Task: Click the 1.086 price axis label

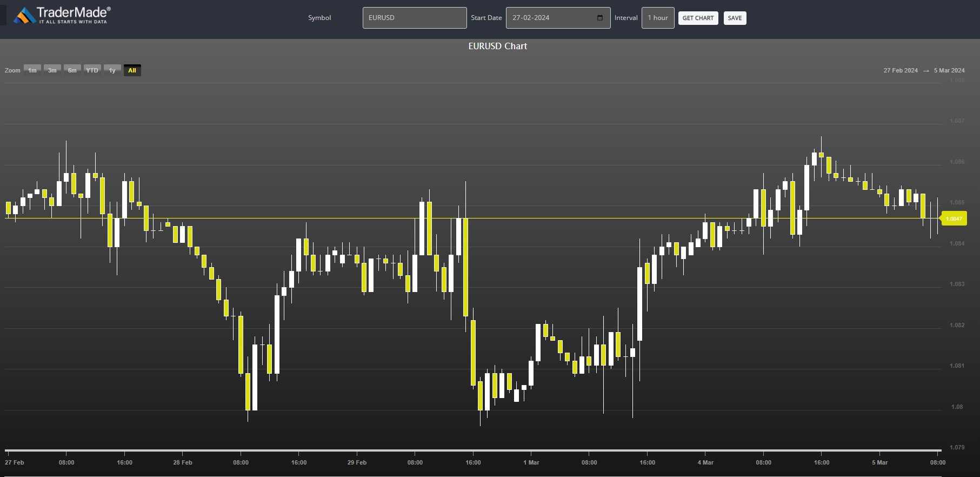Action: (957, 162)
